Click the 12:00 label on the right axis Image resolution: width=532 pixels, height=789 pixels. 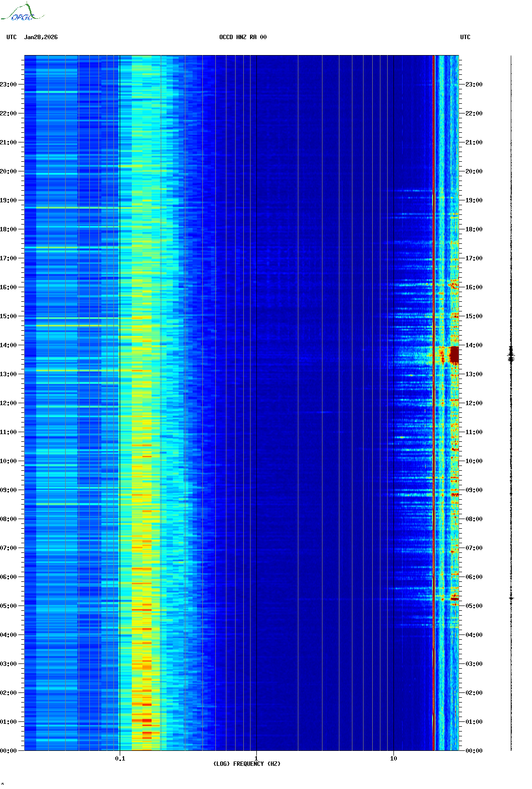(474, 403)
